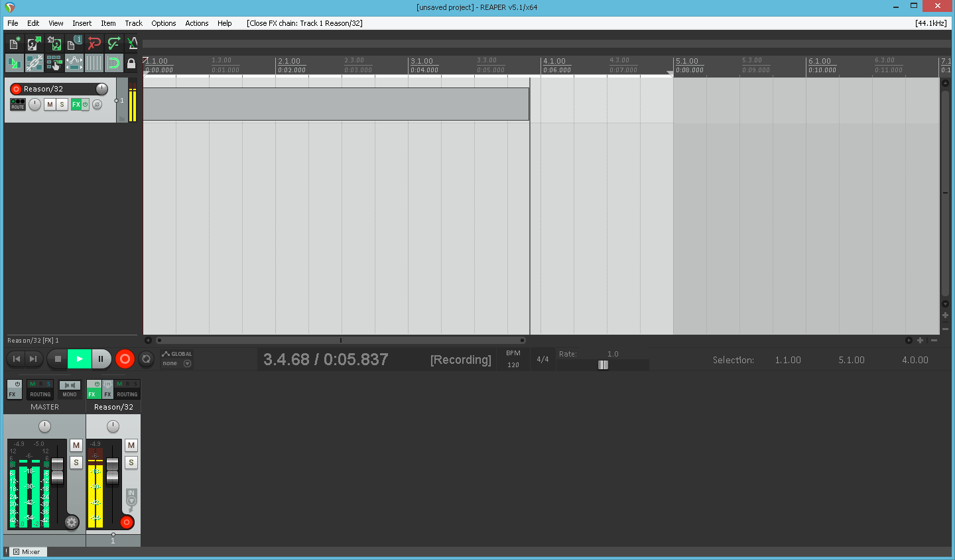Toggle item grouping chain-link icon

tap(34, 64)
